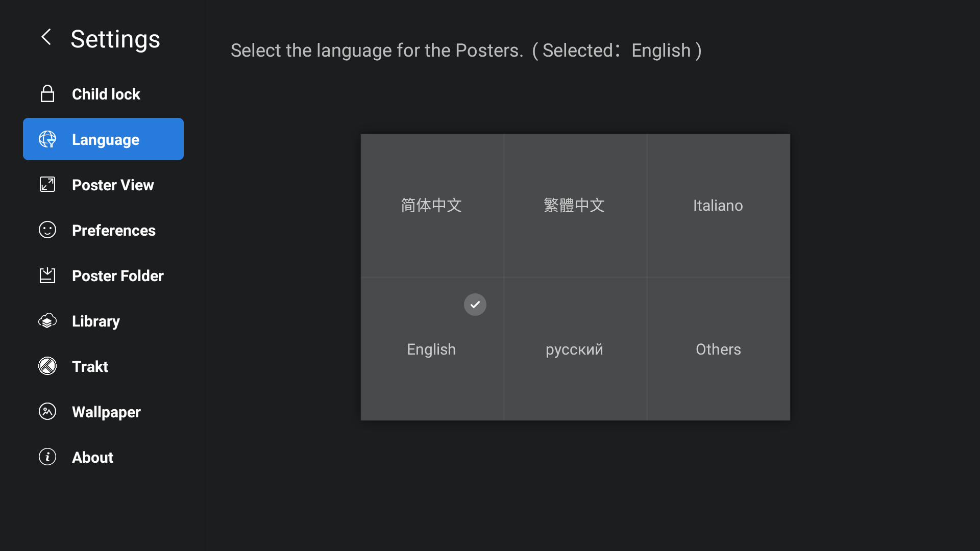Click the About info icon
The width and height of the screenshot is (980, 551).
[47, 457]
